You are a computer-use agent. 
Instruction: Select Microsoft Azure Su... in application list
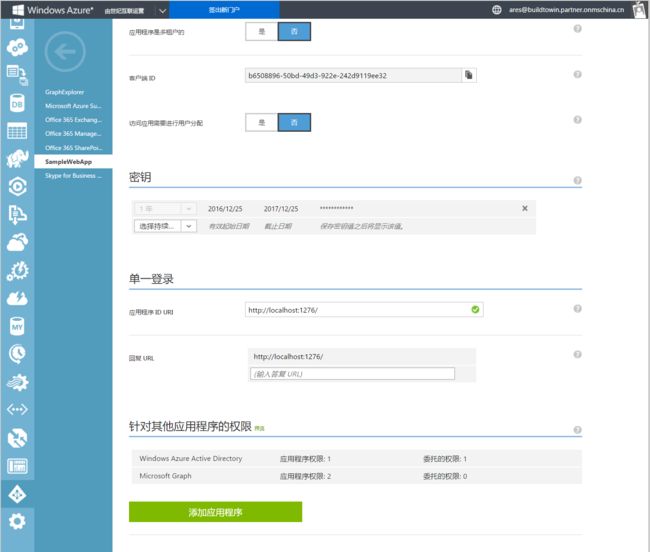point(73,106)
